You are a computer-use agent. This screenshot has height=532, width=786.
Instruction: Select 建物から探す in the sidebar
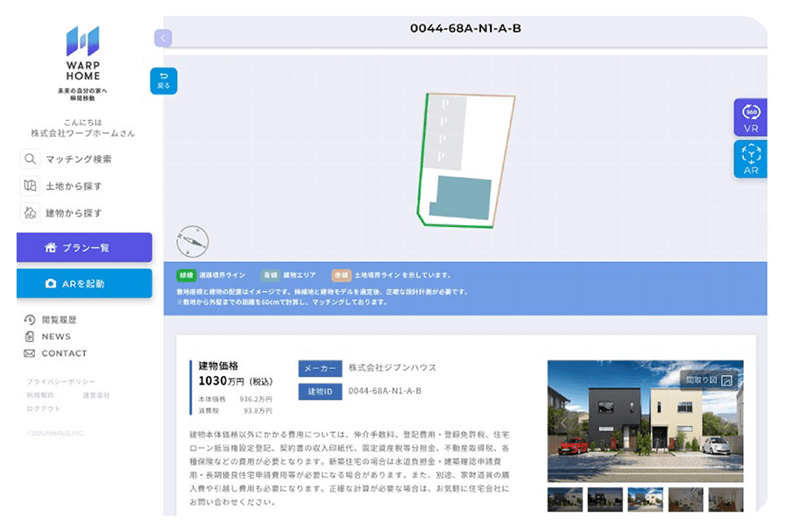(74, 213)
